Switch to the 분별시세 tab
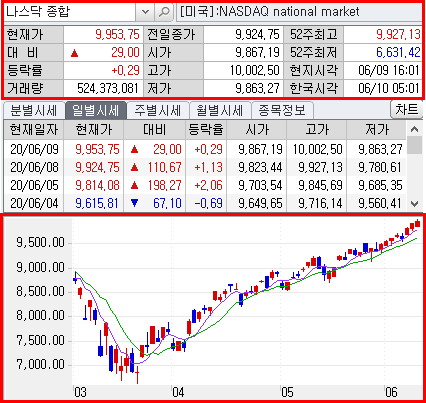The image size is (426, 403). pyautogui.click(x=34, y=110)
